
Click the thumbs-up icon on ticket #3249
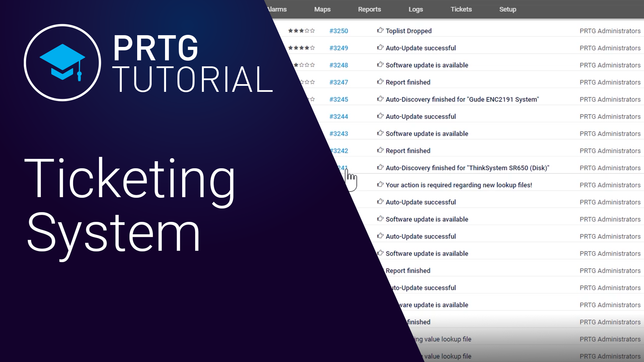[x=380, y=48]
